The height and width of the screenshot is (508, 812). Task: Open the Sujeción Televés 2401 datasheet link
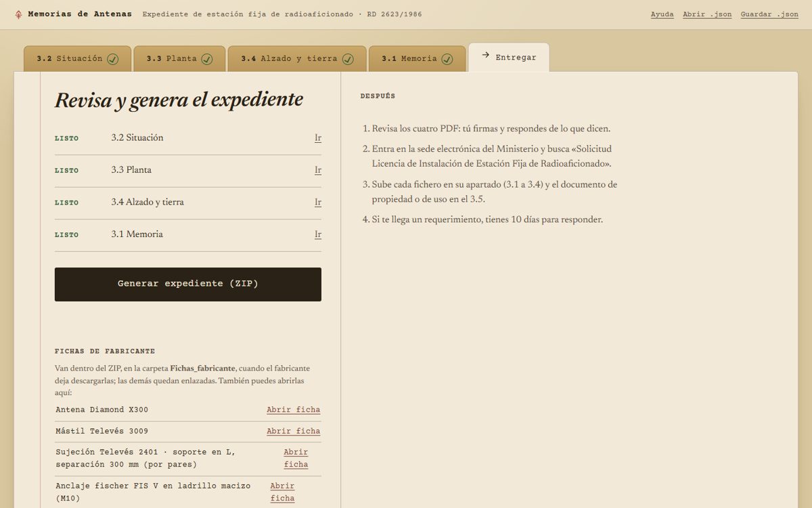296,459
